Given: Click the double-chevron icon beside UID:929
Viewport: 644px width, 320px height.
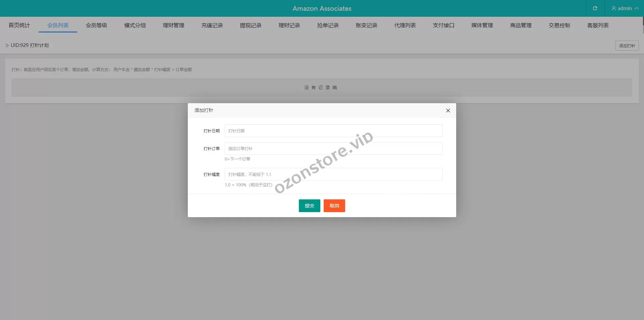Looking at the screenshot, I should point(7,45).
